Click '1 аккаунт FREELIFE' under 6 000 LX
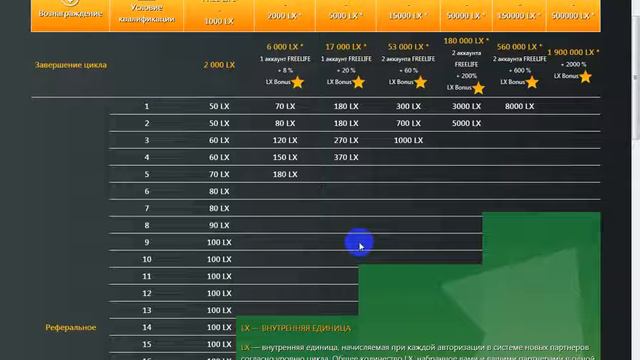The width and height of the screenshot is (640, 360). point(285,59)
